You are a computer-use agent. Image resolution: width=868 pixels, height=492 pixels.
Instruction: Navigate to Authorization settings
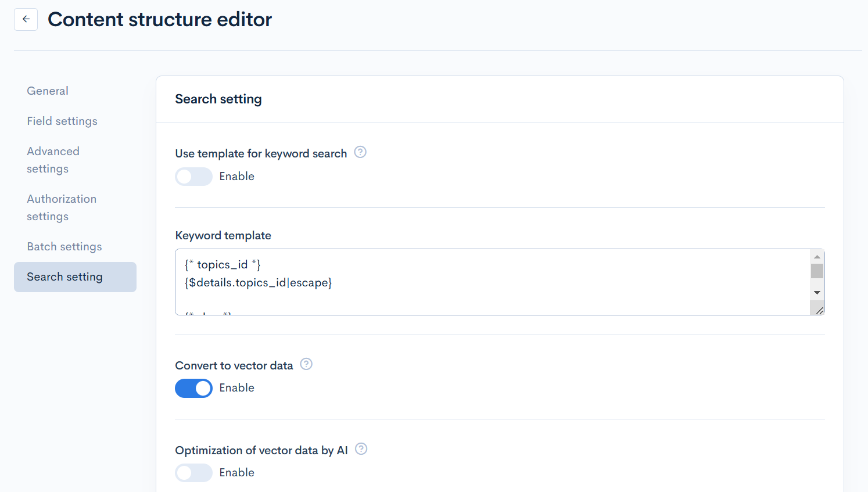point(62,207)
